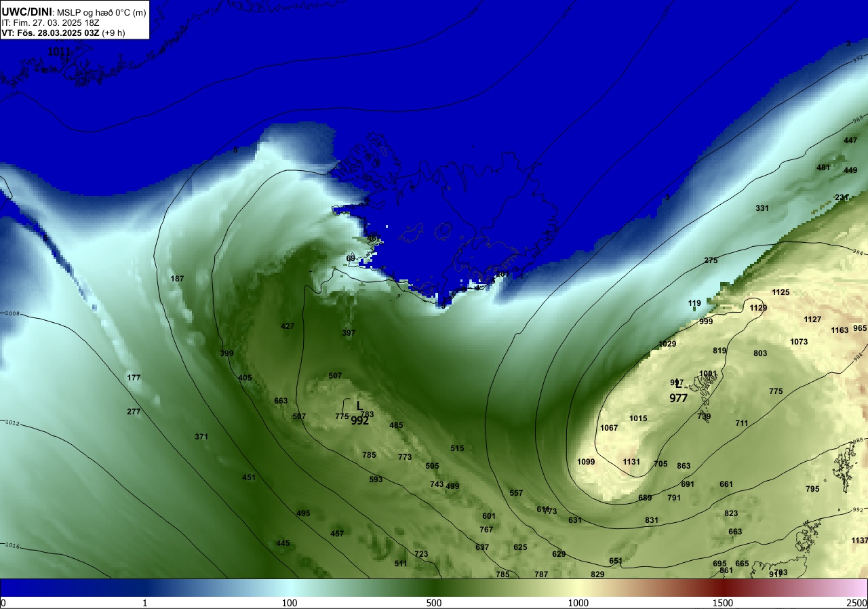Click the 1000 label on the color scale
This screenshot has height=609, width=868.
coord(578,603)
